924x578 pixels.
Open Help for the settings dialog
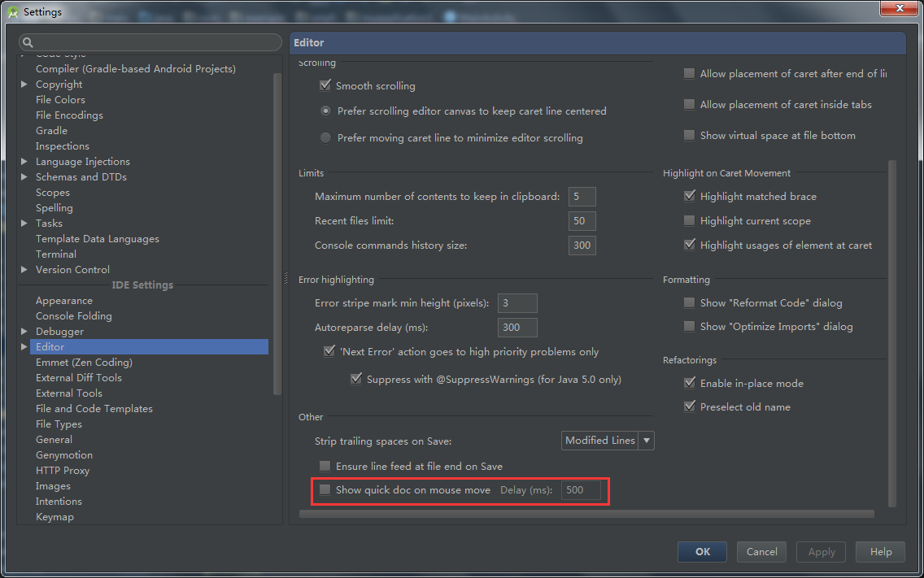pos(881,552)
